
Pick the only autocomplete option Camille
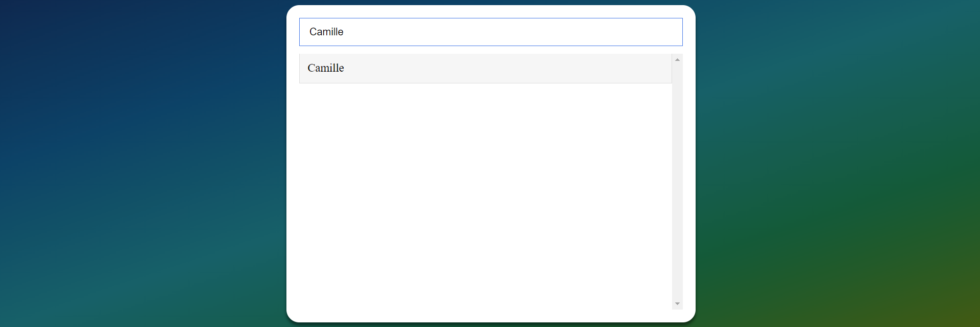click(485, 68)
